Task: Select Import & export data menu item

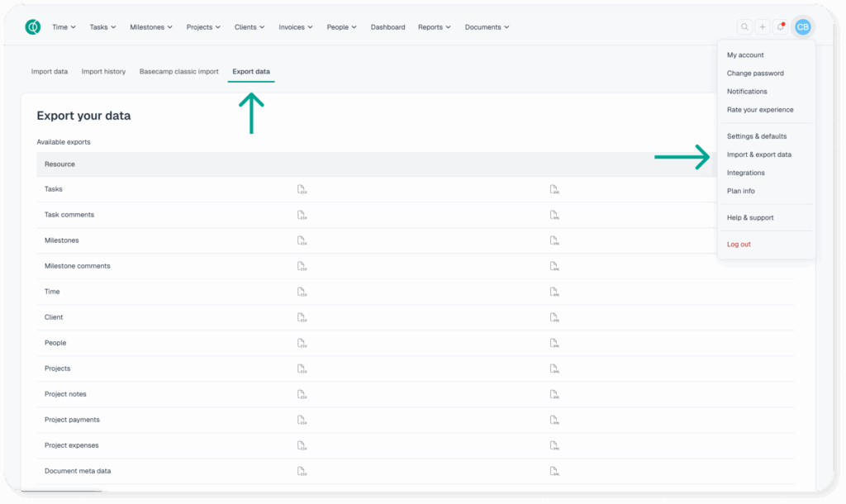Action: 758,155
